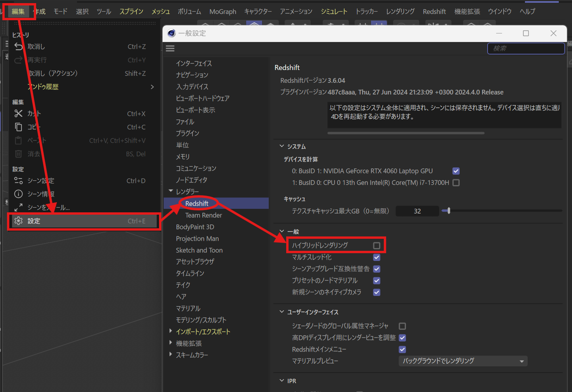The width and height of the screenshot is (572, 392).
Task: Adjust the テクスチャキャッシュ最大GB slider handle
Action: (x=448, y=211)
